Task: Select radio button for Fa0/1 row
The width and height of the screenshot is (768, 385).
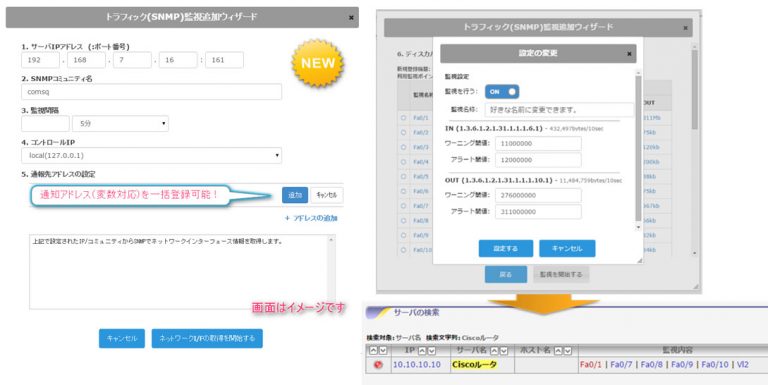Action: point(404,118)
